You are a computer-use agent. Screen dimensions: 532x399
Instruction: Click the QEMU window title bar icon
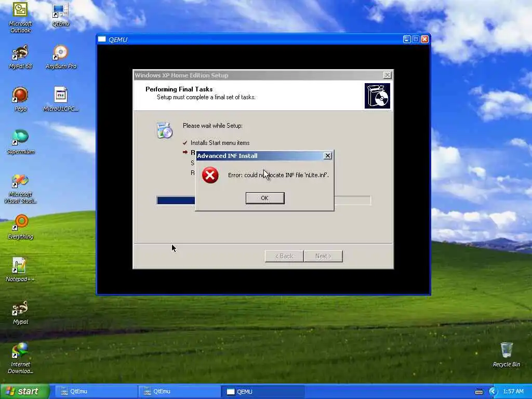(x=102, y=39)
